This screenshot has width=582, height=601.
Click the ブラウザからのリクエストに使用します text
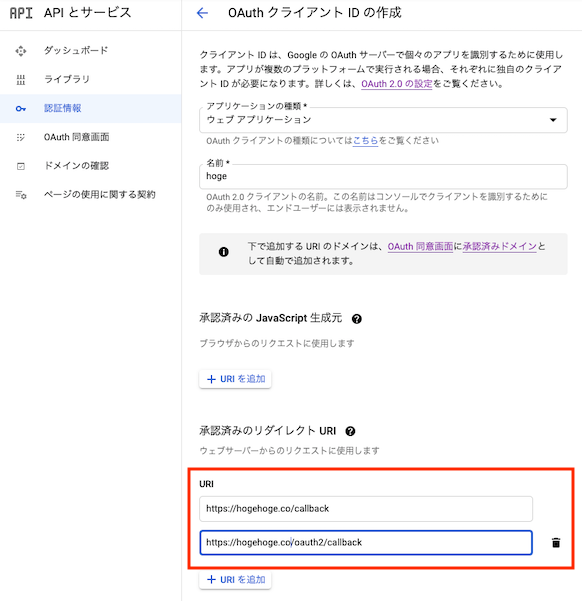point(277,343)
